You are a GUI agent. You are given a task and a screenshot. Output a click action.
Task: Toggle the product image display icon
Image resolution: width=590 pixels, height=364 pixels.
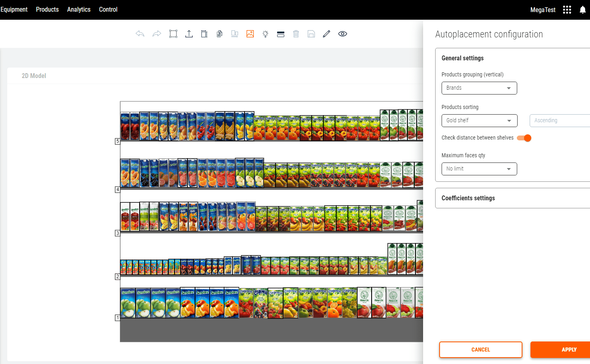click(x=250, y=34)
